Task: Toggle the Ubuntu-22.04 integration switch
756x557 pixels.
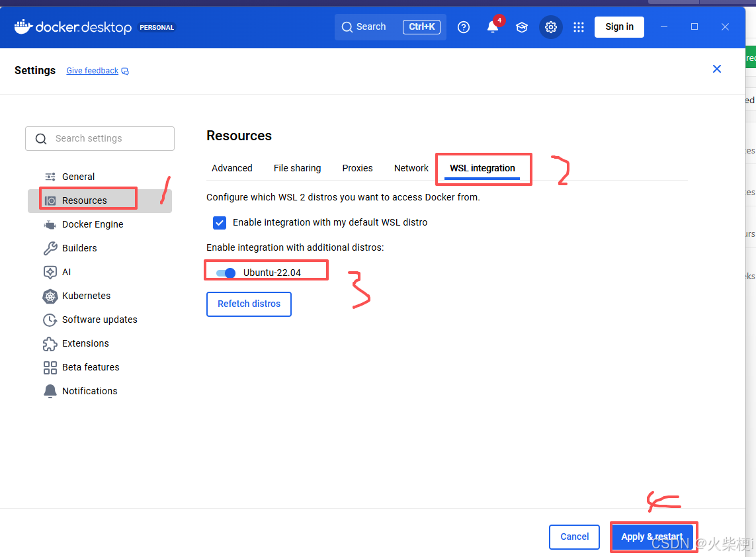Action: pyautogui.click(x=226, y=273)
